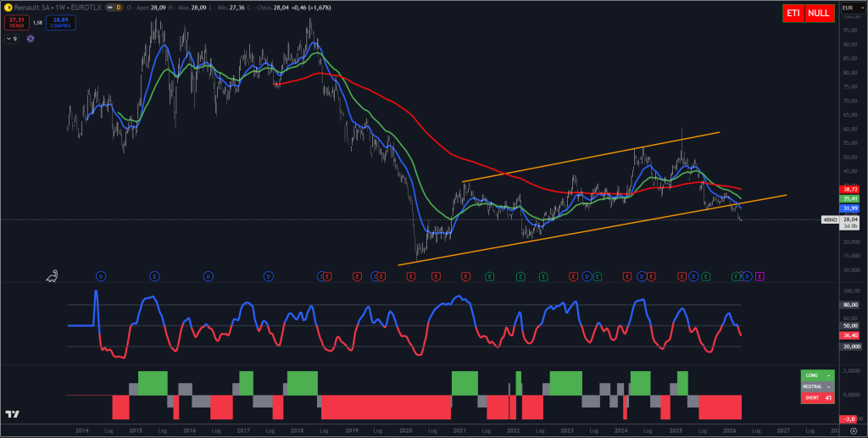The width and height of the screenshot is (868, 438).
Task: Open the EUR currency dropdown
Action: [x=846, y=8]
